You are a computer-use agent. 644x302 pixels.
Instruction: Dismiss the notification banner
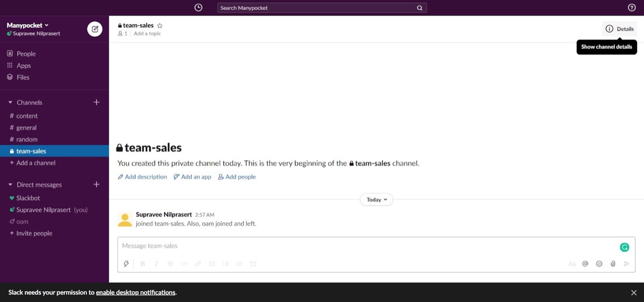click(634, 292)
